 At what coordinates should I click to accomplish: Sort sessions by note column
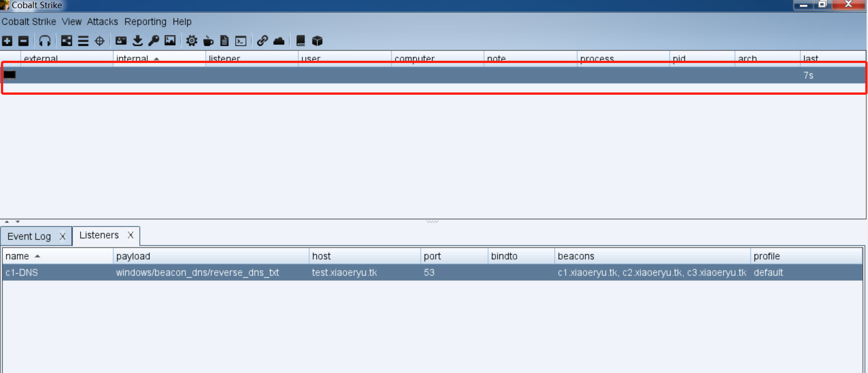pos(531,58)
